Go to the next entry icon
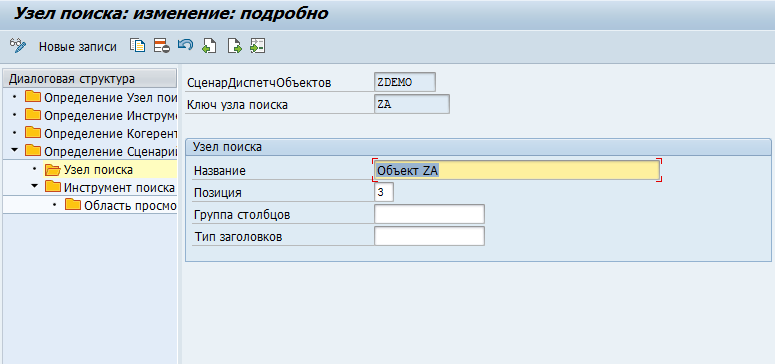This screenshot has height=364, width=775. point(234,46)
